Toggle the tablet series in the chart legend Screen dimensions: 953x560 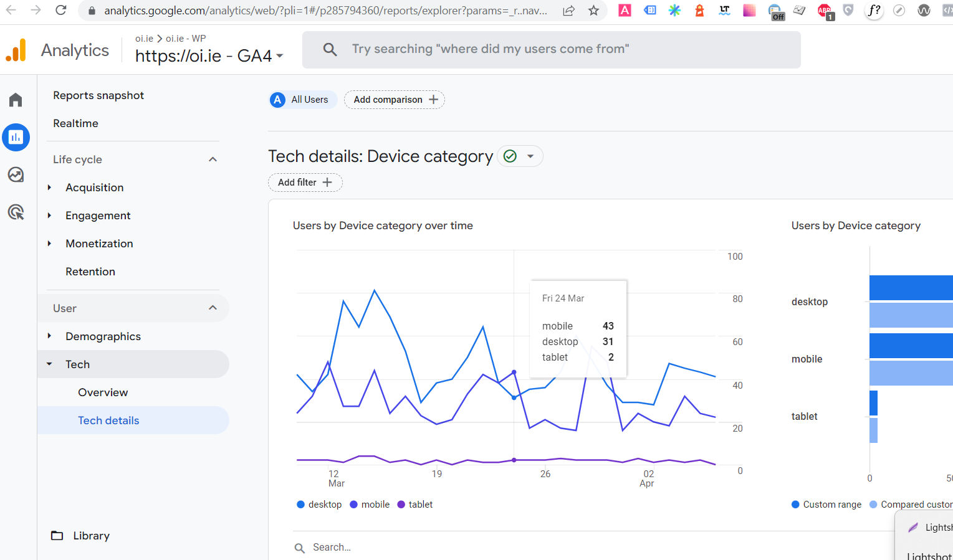tap(414, 504)
